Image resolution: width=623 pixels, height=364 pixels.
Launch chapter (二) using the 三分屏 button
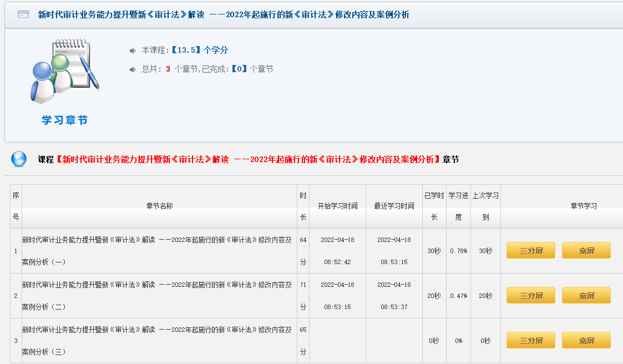530,296
